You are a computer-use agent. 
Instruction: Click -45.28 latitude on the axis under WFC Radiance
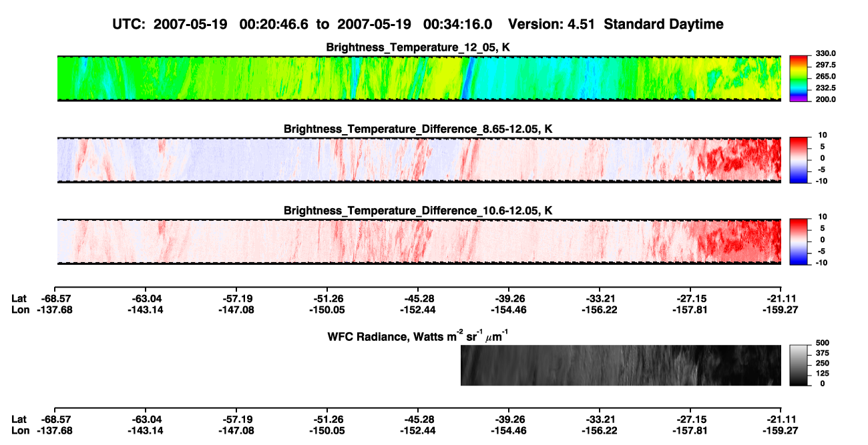(418, 419)
